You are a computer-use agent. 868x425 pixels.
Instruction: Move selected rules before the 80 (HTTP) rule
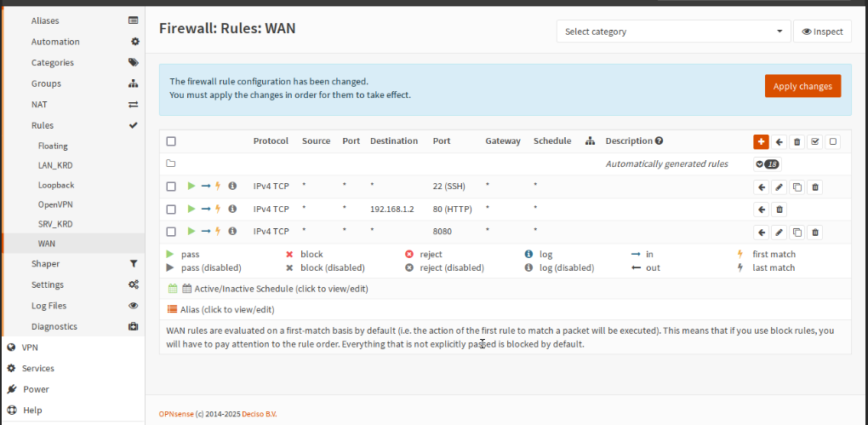point(762,210)
